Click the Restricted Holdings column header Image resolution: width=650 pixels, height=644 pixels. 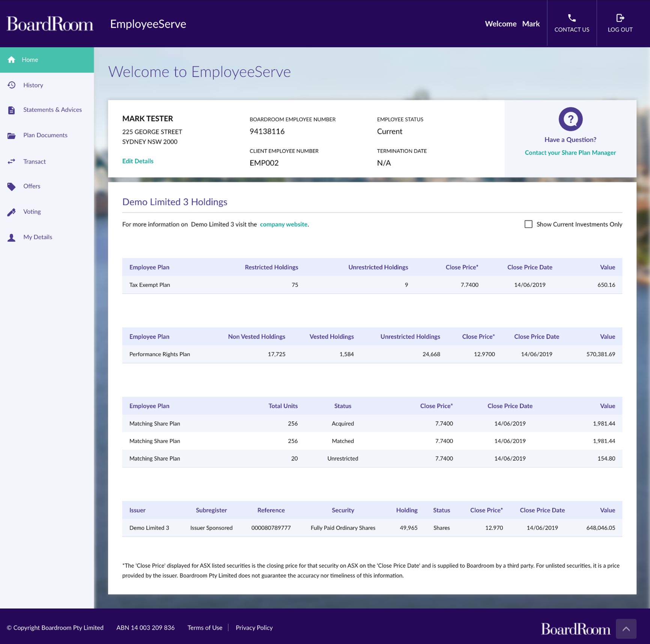[271, 267]
